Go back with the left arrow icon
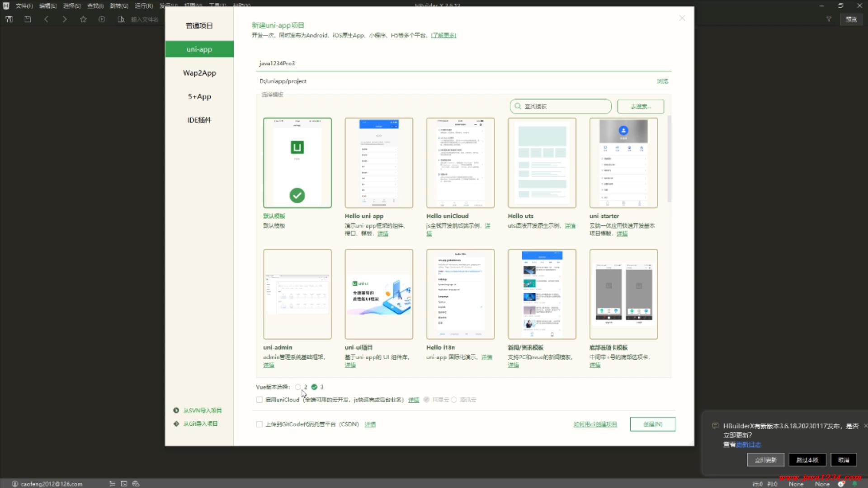This screenshot has height=488, width=868. click(46, 19)
